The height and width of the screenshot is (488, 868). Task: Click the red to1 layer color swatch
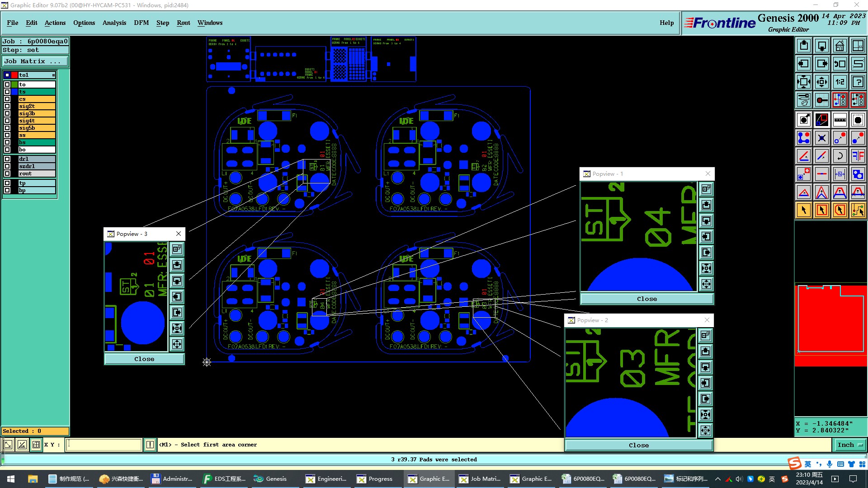pos(14,75)
